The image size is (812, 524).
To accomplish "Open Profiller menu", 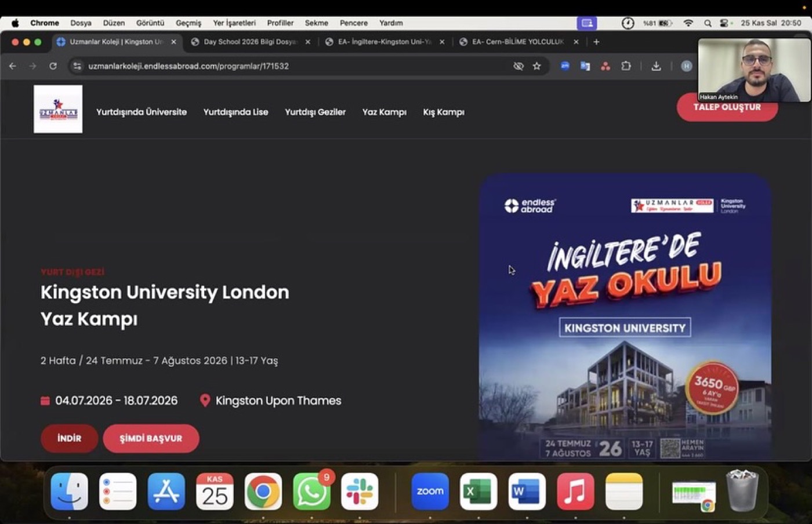I will pyautogui.click(x=280, y=23).
